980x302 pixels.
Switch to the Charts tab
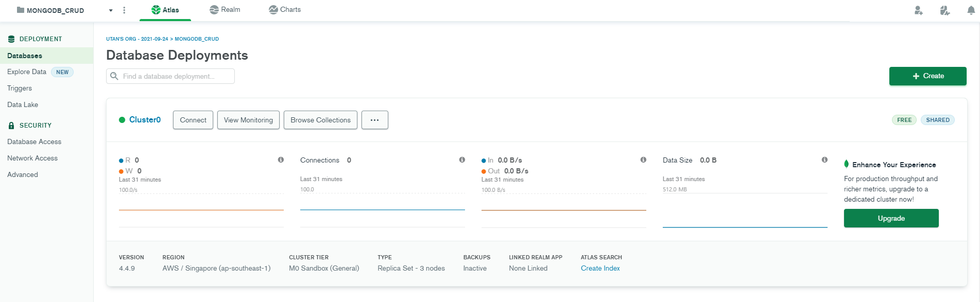click(285, 10)
